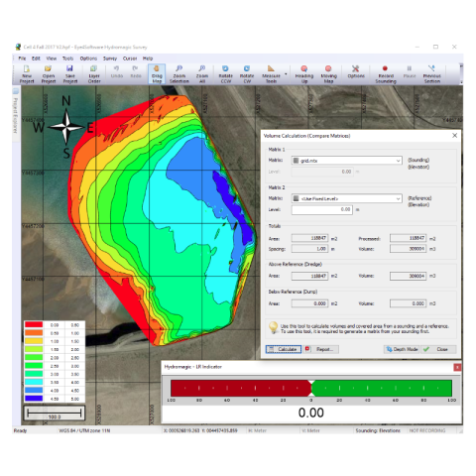Click the Below Reference Volume field
Viewport: 476px width, 476px height.
tap(408, 303)
